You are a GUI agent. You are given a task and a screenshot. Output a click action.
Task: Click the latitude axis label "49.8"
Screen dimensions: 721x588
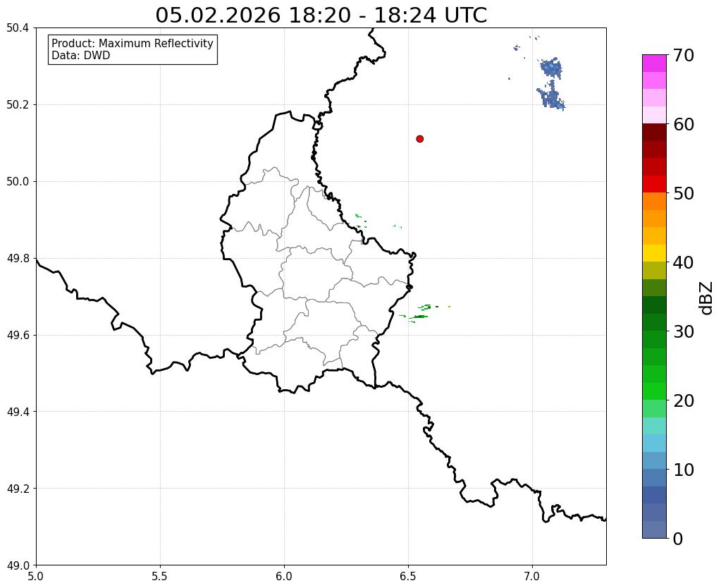pos(18,258)
